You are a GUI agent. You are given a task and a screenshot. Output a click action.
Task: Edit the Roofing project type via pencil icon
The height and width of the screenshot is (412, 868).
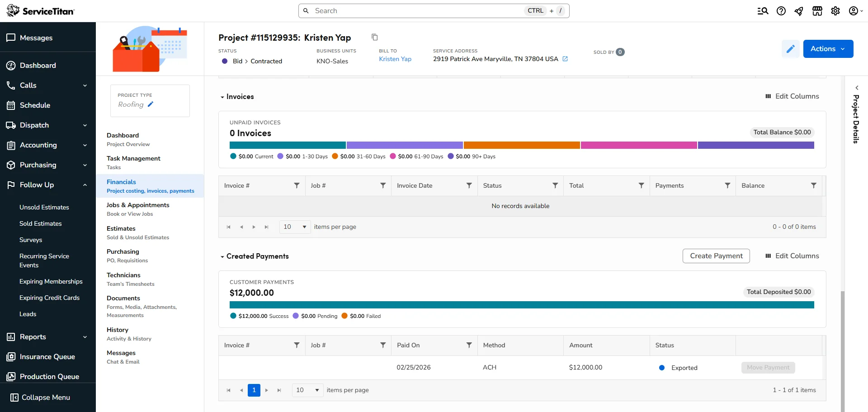[151, 104]
